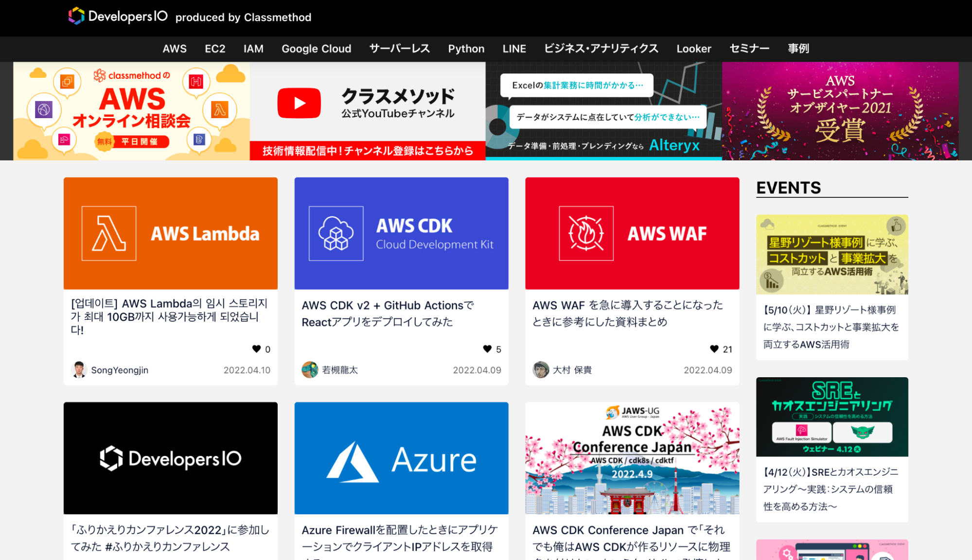Open AWS CDK Conference Japan thumbnail
972x560 pixels.
coord(632,458)
